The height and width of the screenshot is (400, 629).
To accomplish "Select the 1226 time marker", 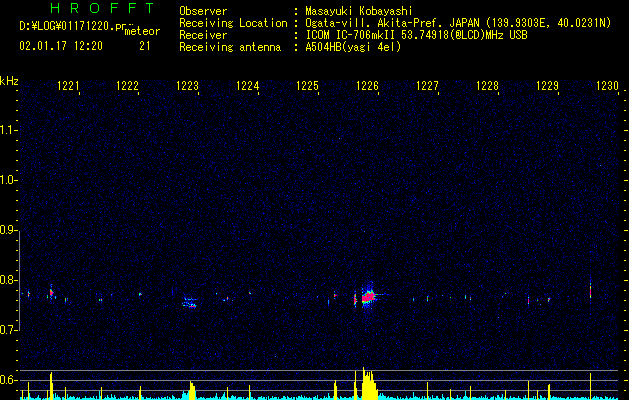I will [x=367, y=86].
